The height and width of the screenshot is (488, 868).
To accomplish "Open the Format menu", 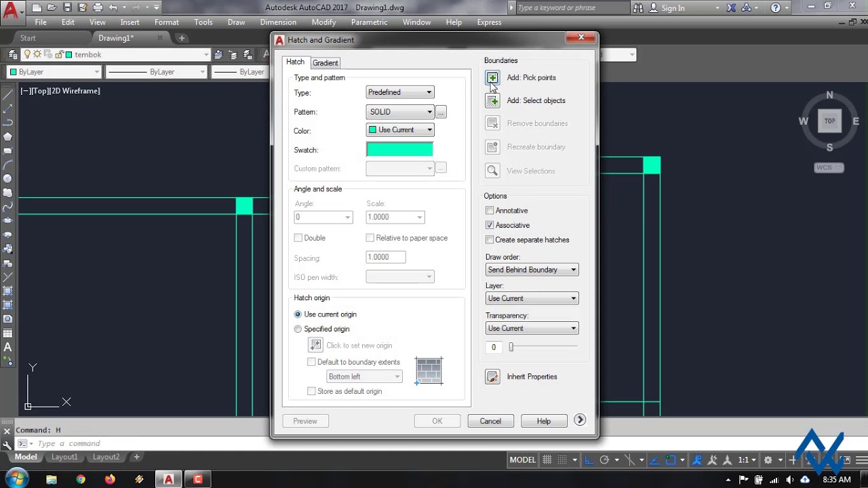I will click(166, 22).
